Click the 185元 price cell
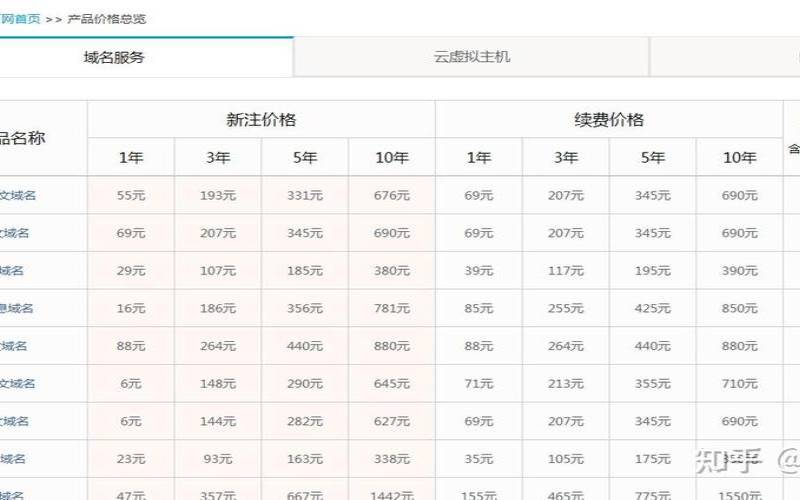Screen dimensions: 800x500 [x=305, y=271]
